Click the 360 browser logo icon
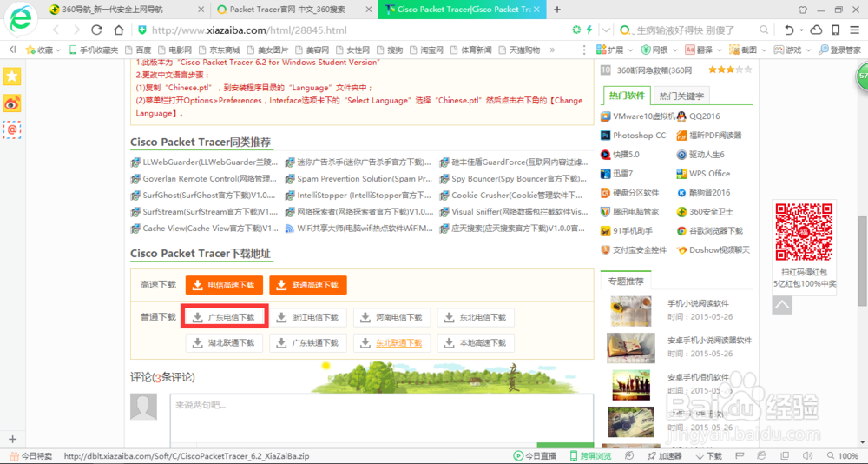This screenshot has height=464, width=868. pyautogui.click(x=21, y=21)
